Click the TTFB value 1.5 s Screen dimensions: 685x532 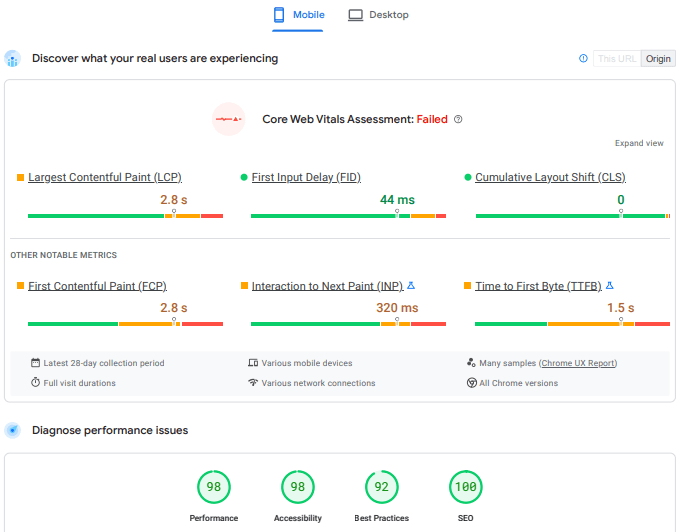[620, 308]
